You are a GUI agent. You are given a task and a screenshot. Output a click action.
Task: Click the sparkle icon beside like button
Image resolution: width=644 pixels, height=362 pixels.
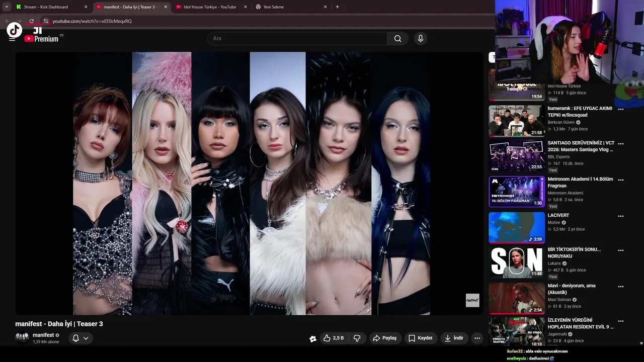click(x=312, y=338)
